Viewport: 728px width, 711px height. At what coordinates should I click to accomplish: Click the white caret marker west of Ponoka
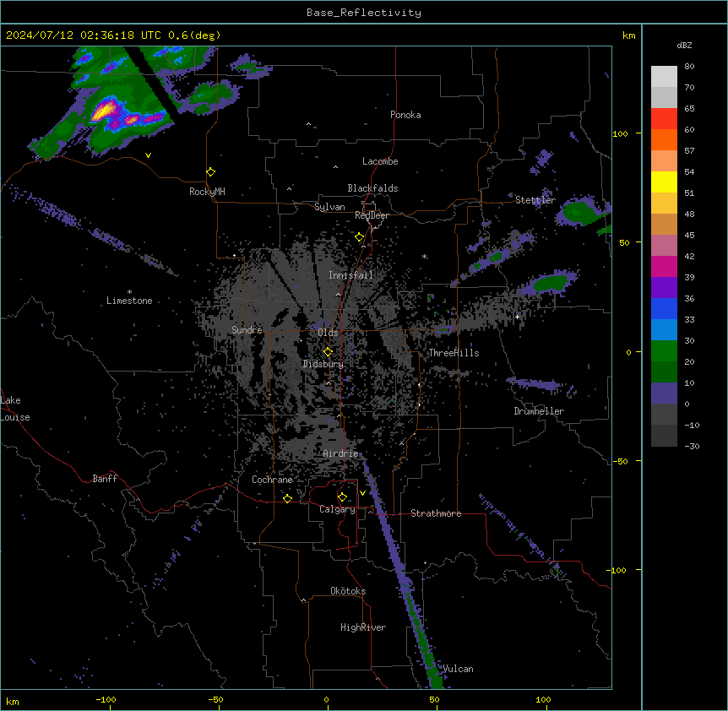pyautogui.click(x=308, y=124)
